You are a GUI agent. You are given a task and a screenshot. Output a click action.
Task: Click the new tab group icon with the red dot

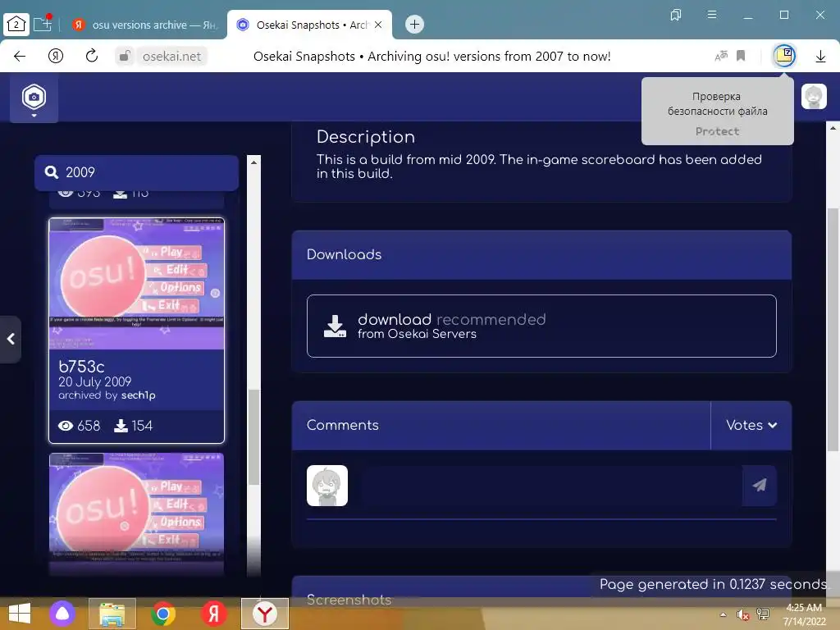point(43,23)
